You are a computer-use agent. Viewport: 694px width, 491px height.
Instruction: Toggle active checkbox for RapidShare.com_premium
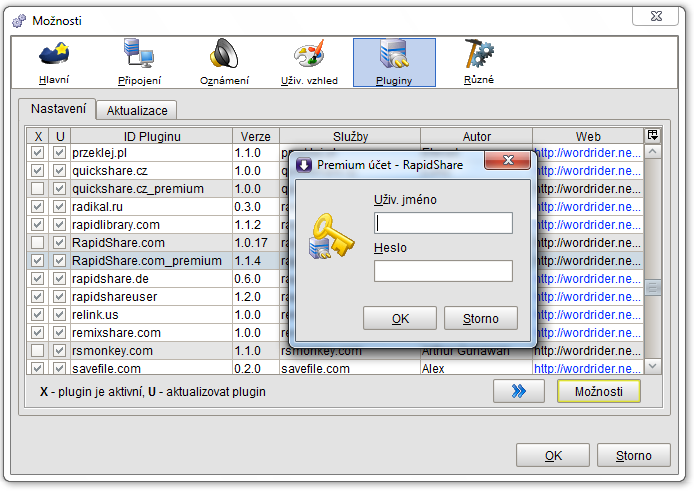tap(38, 261)
